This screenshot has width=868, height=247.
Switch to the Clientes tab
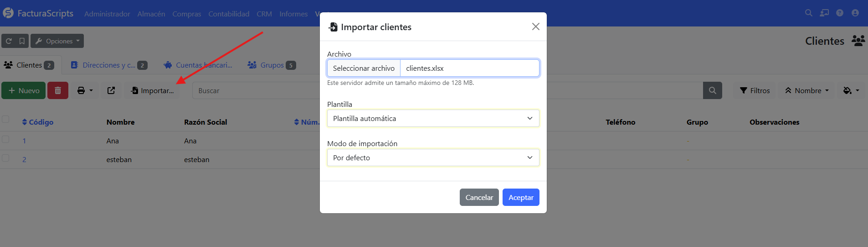tap(29, 65)
